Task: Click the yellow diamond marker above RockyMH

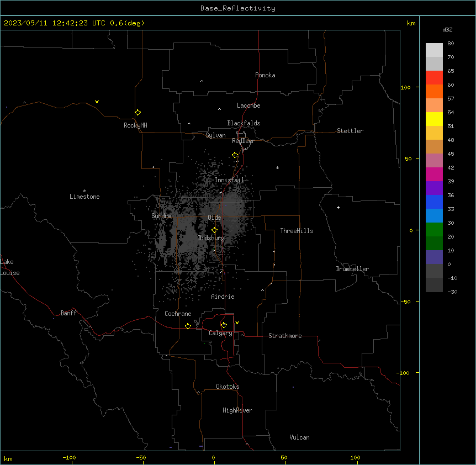Action: [x=137, y=113]
